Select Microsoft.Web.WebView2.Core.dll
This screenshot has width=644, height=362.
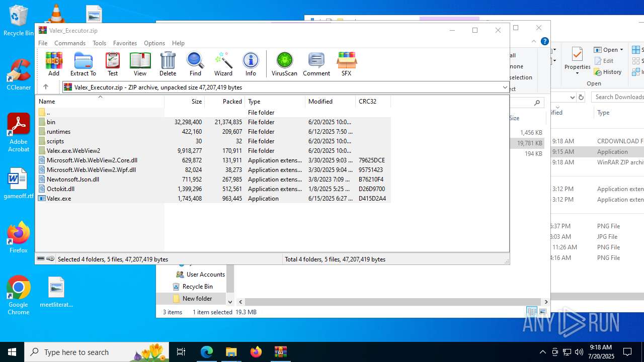[x=213, y=160]
